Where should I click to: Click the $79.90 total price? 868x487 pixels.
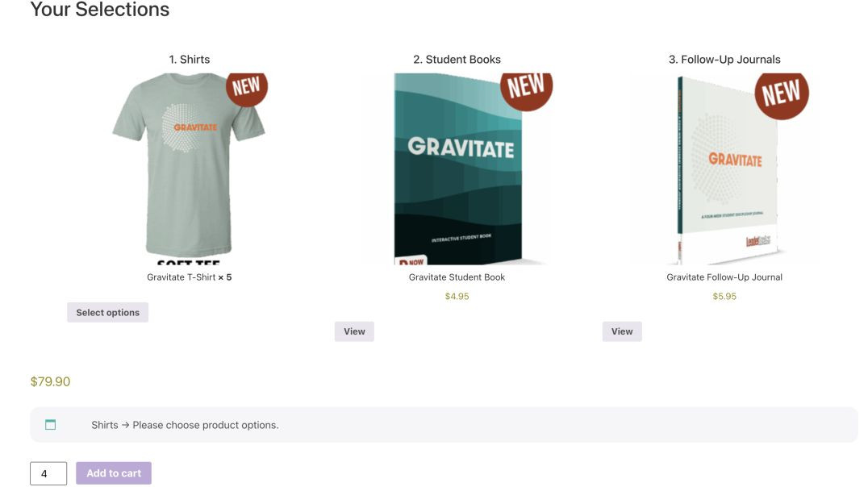pyautogui.click(x=50, y=381)
